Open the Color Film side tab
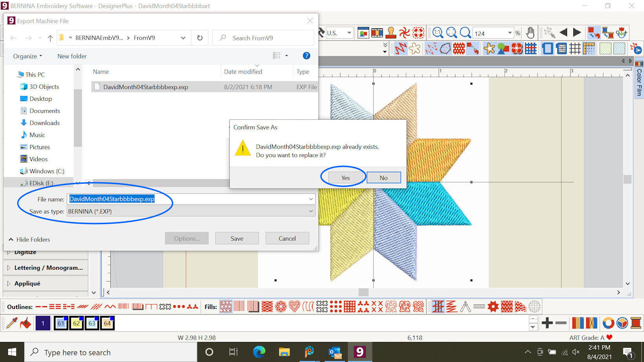Viewport: 644px width, 362px height. point(639,79)
